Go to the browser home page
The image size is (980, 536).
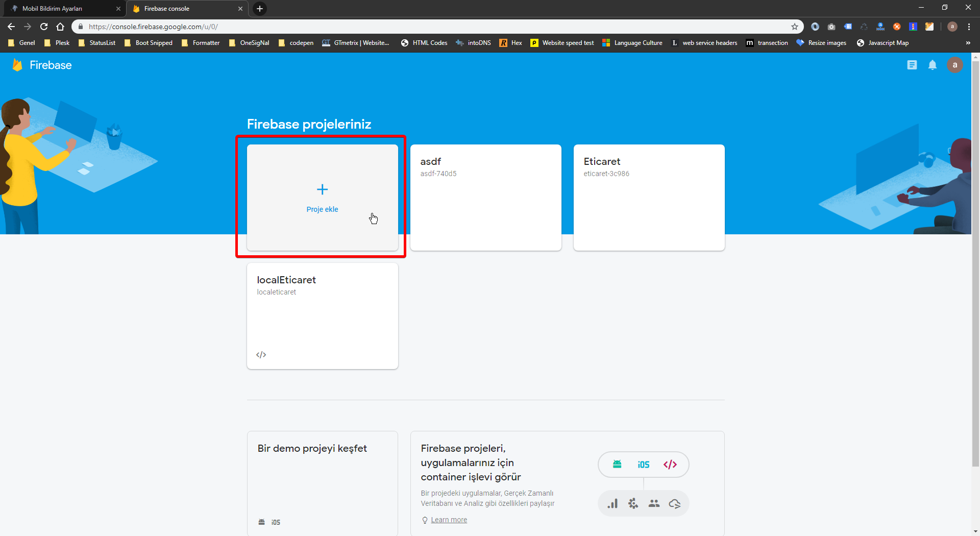(x=60, y=27)
